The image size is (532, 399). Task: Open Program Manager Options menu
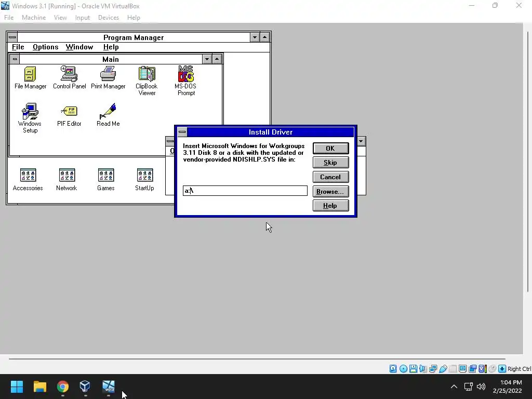coord(46,47)
